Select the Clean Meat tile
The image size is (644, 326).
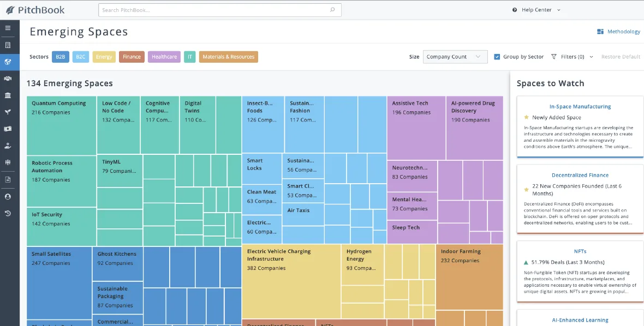tap(261, 200)
